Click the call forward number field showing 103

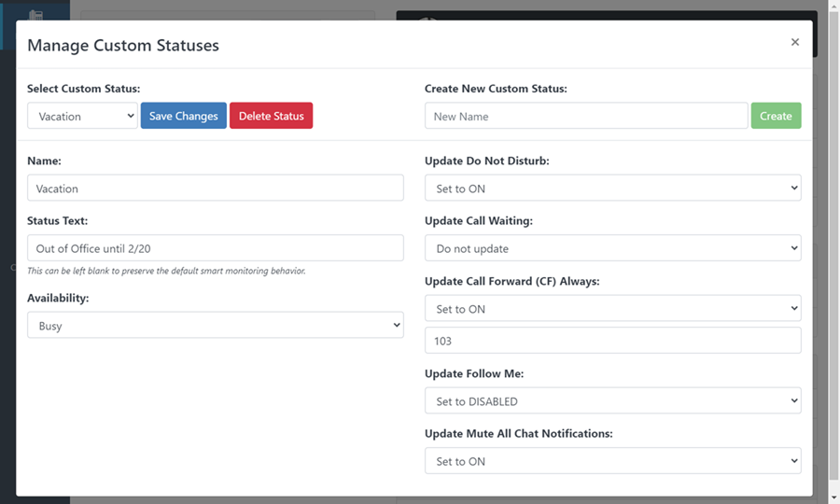tap(612, 341)
